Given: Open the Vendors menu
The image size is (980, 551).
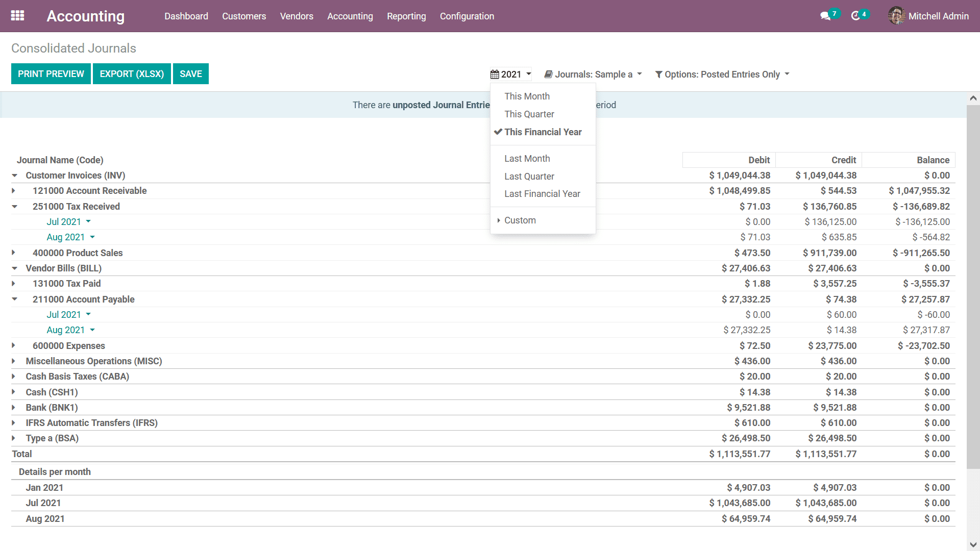Looking at the screenshot, I should (x=297, y=16).
